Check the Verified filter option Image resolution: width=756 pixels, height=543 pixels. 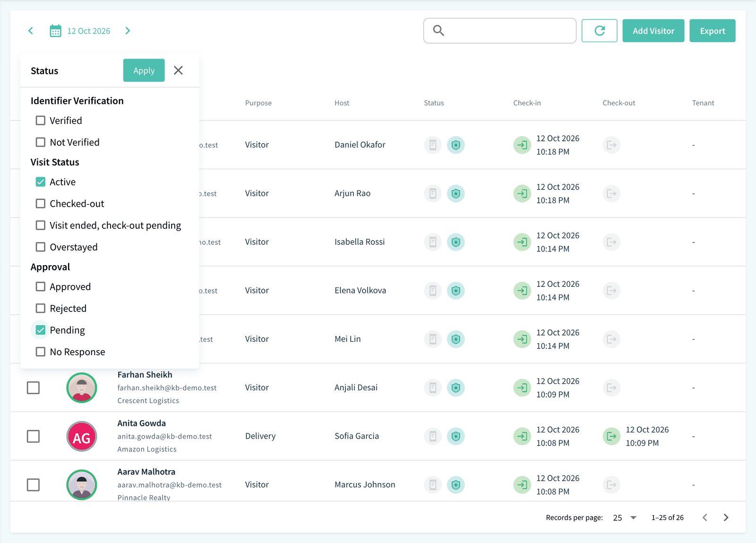41,121
